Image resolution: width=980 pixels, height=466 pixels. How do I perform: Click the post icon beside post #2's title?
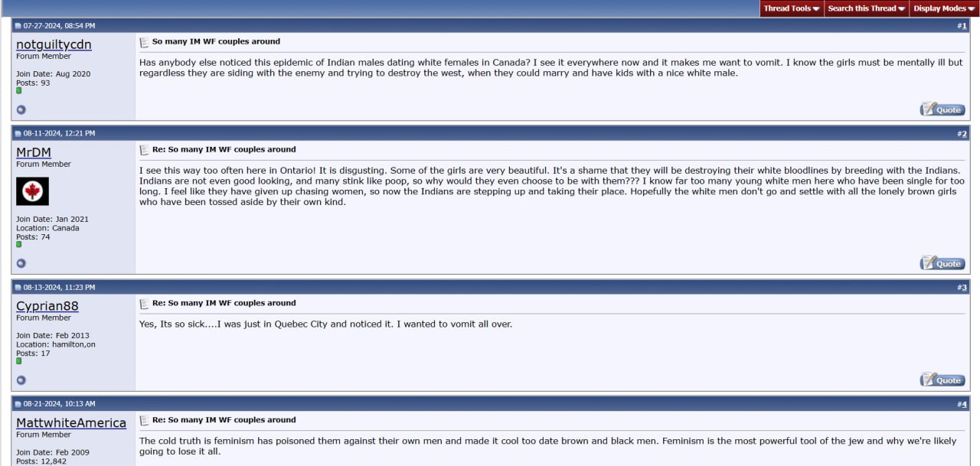(143, 150)
